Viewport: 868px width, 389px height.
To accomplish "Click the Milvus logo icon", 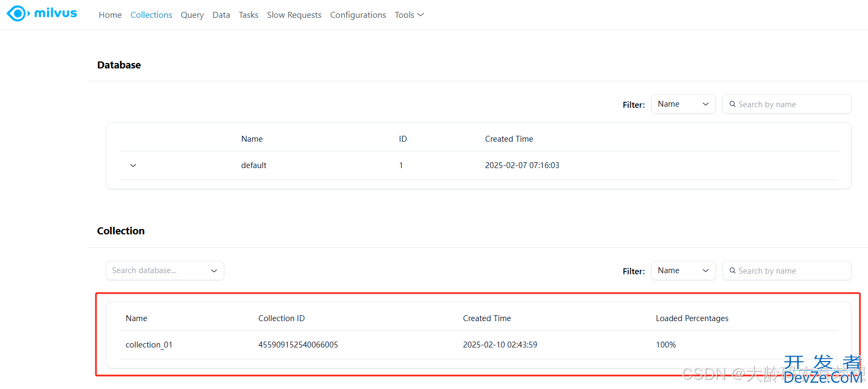I will pyautogui.click(x=18, y=13).
